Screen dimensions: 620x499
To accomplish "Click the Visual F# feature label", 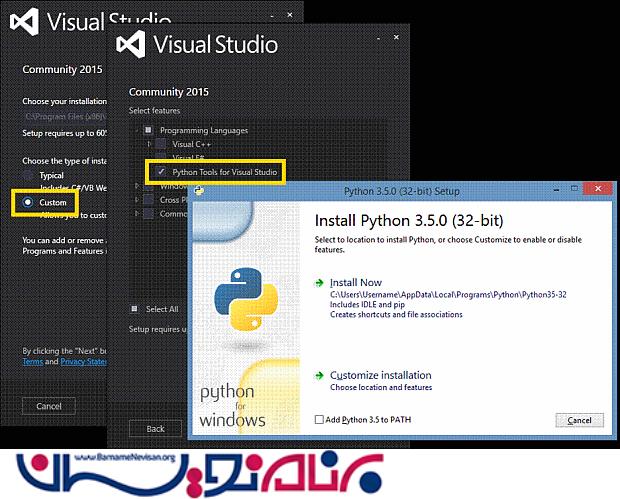I will [x=188, y=158].
